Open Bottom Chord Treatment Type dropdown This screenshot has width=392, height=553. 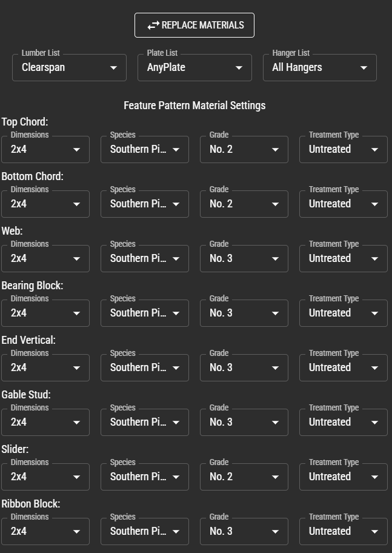click(344, 204)
